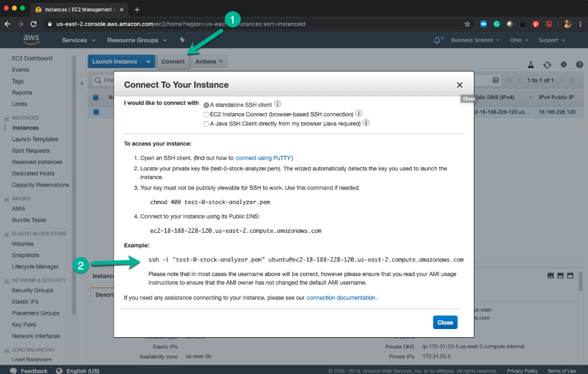The width and height of the screenshot is (588, 374).
Task: Show info for EC2 Instance Connect option
Action: (x=359, y=113)
